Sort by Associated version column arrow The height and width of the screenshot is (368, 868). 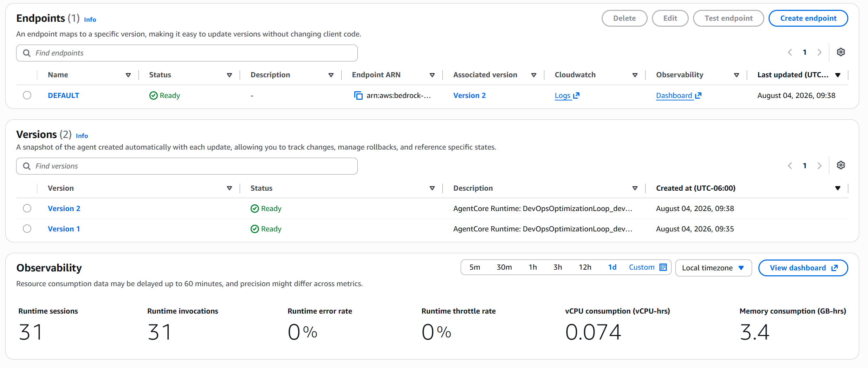pos(534,75)
